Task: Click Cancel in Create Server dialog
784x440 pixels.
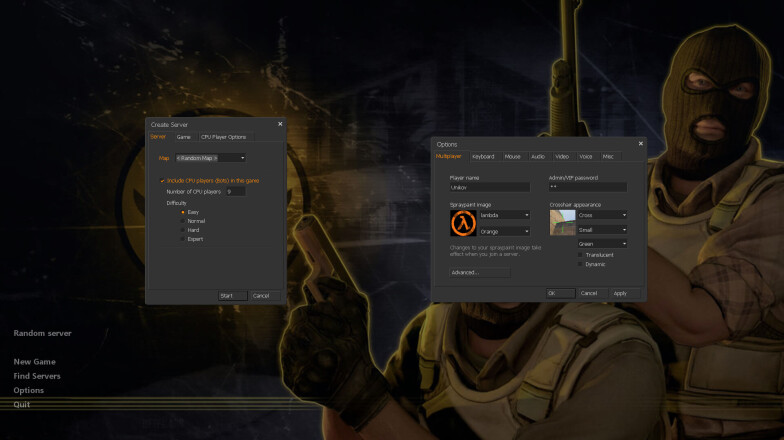Action: pyautogui.click(x=265, y=296)
